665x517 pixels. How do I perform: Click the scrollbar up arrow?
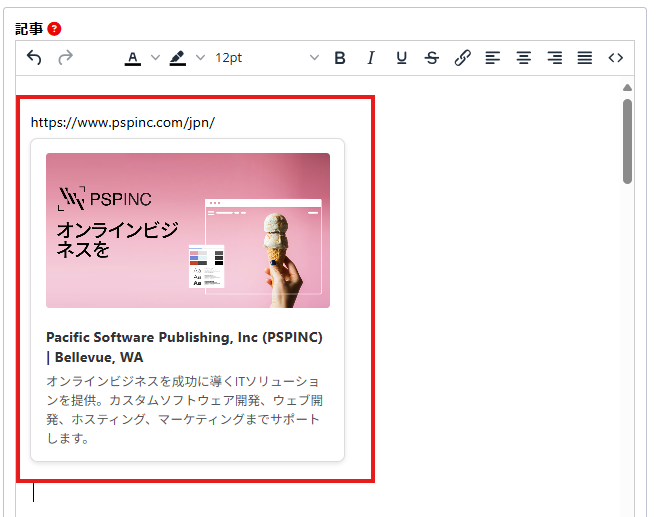[x=627, y=88]
